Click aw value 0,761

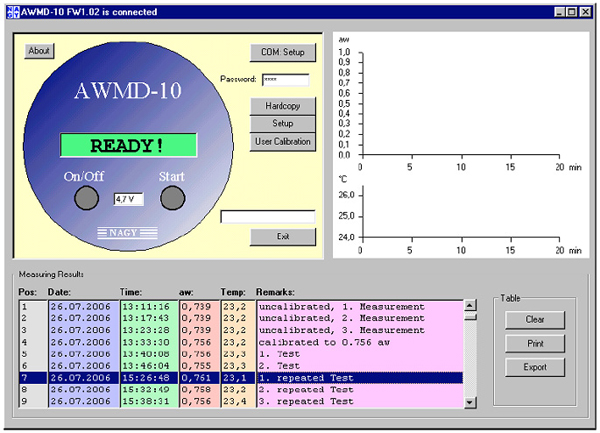(x=196, y=378)
